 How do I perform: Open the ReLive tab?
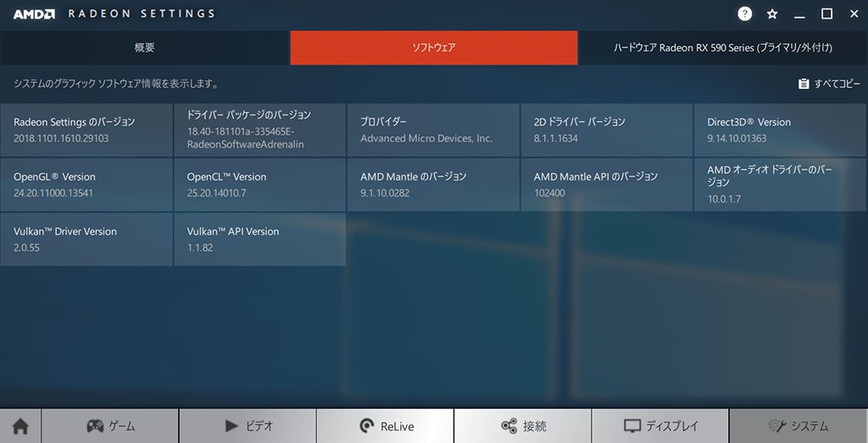pyautogui.click(x=386, y=426)
